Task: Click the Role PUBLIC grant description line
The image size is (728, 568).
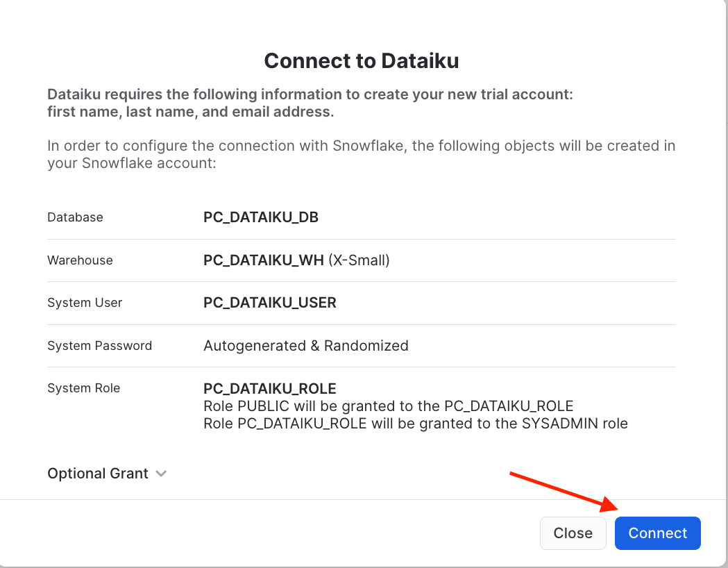Action: click(x=388, y=406)
